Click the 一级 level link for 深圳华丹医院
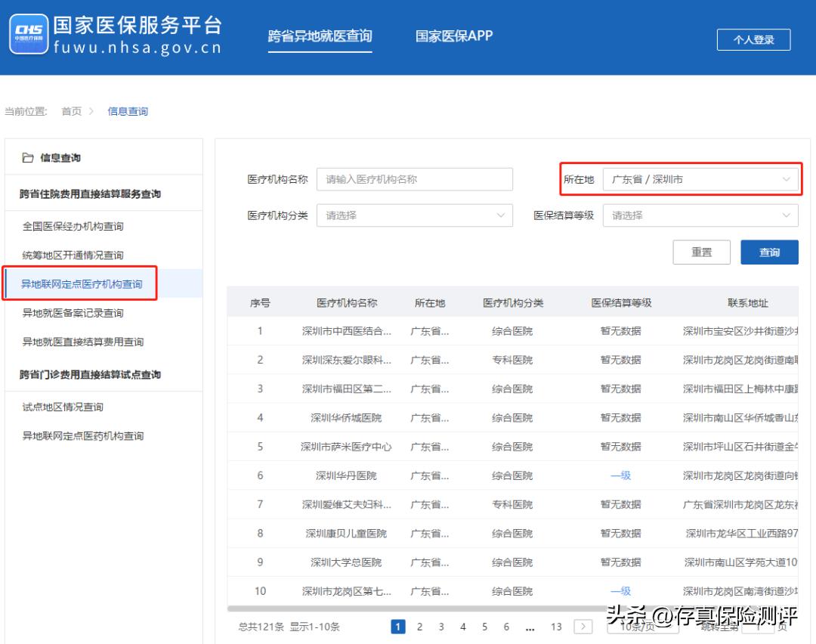The image size is (816, 644). click(x=621, y=475)
